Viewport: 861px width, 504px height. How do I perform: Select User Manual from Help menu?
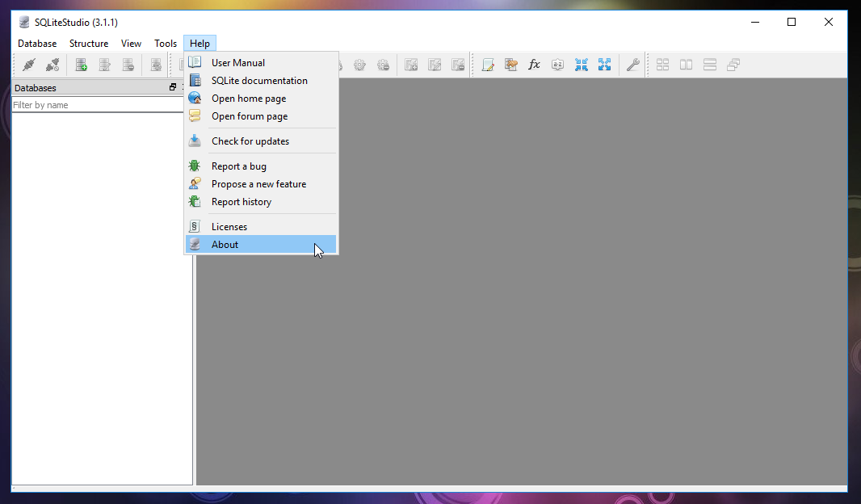click(x=261, y=62)
